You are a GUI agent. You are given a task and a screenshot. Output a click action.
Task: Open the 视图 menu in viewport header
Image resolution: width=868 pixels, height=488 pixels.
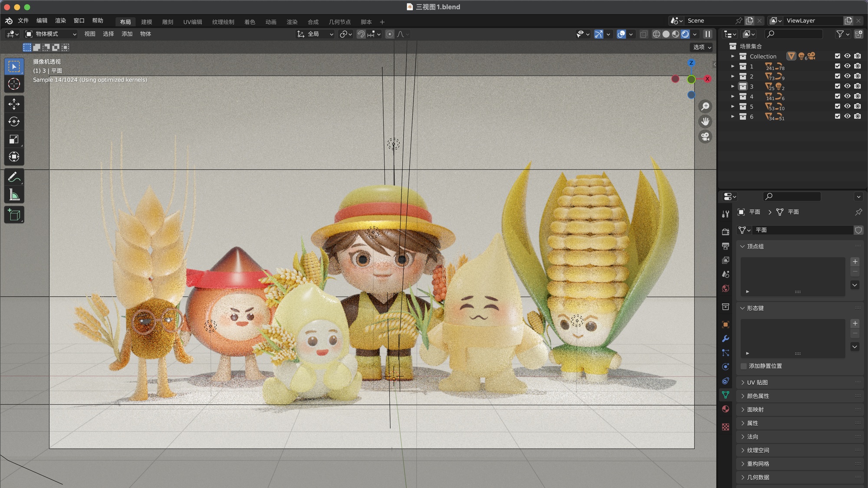(x=89, y=34)
